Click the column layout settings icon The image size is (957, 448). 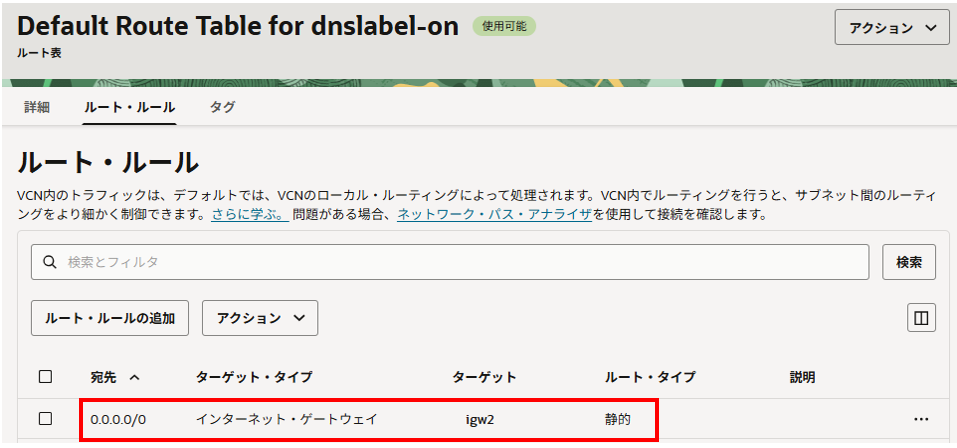921,318
